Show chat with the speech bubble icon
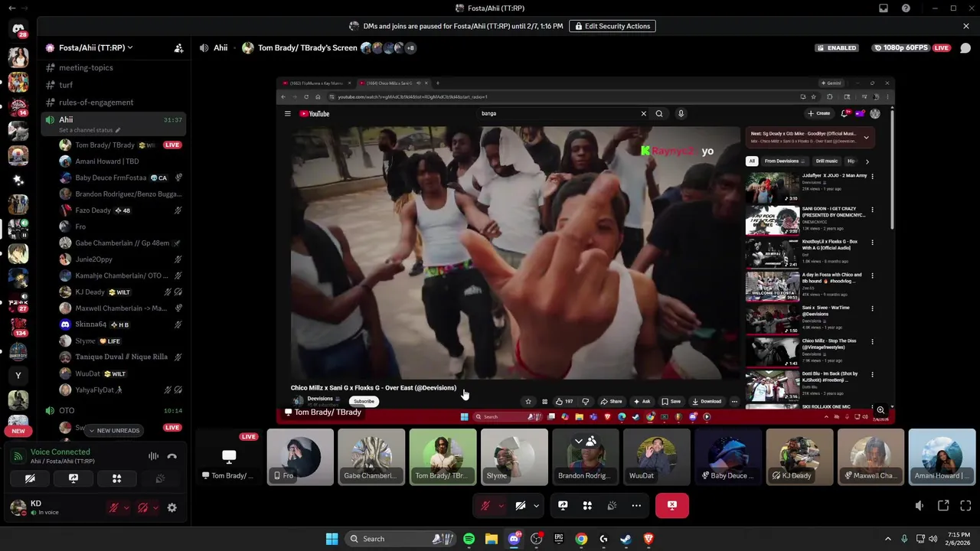Screen dimensions: 980x551 [965, 47]
